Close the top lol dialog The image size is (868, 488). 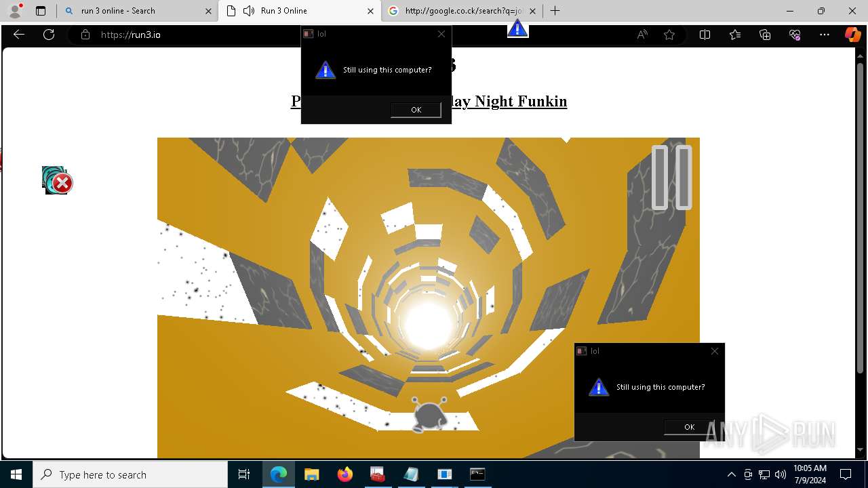[441, 34]
